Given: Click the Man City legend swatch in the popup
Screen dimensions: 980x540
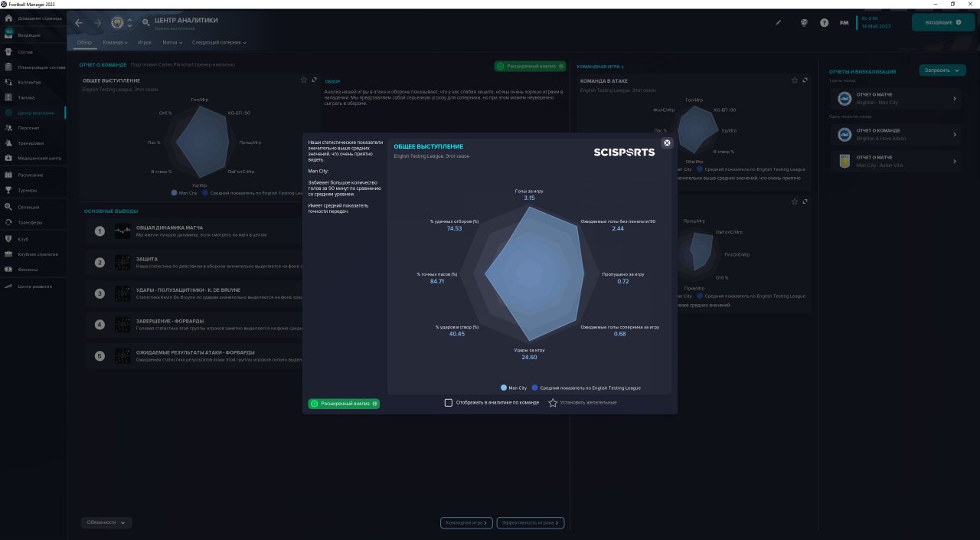Looking at the screenshot, I should click(x=504, y=388).
